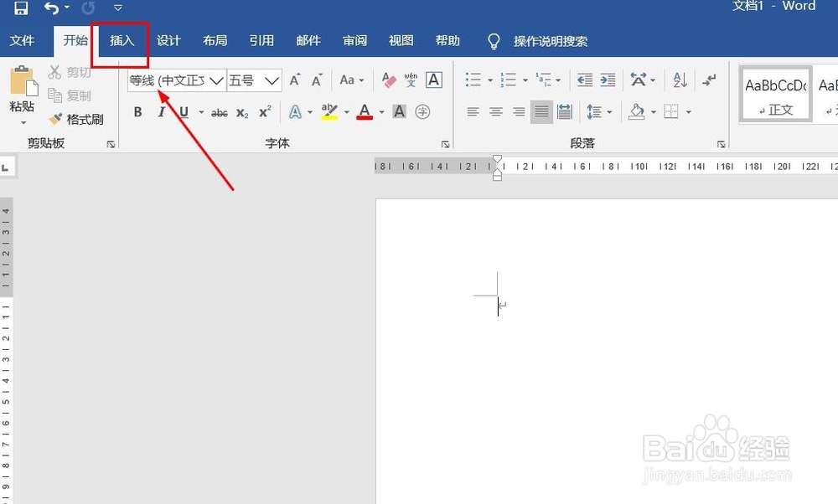838x504 pixels.
Task: Apply bold formatting to text
Action: tap(137, 111)
